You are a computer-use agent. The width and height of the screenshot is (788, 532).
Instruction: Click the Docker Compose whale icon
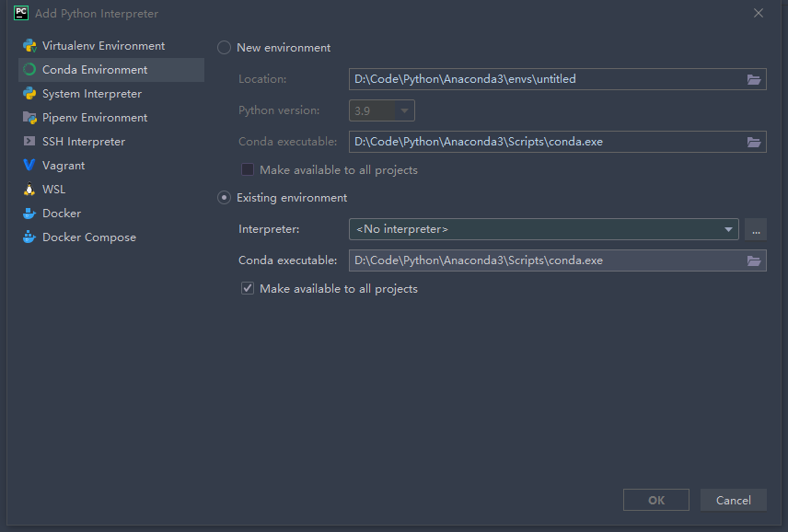29,237
